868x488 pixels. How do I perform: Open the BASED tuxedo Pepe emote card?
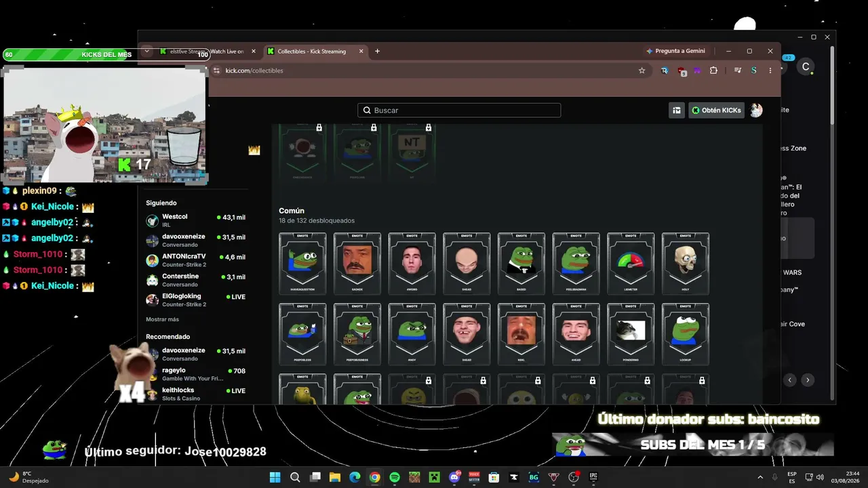[521, 263]
